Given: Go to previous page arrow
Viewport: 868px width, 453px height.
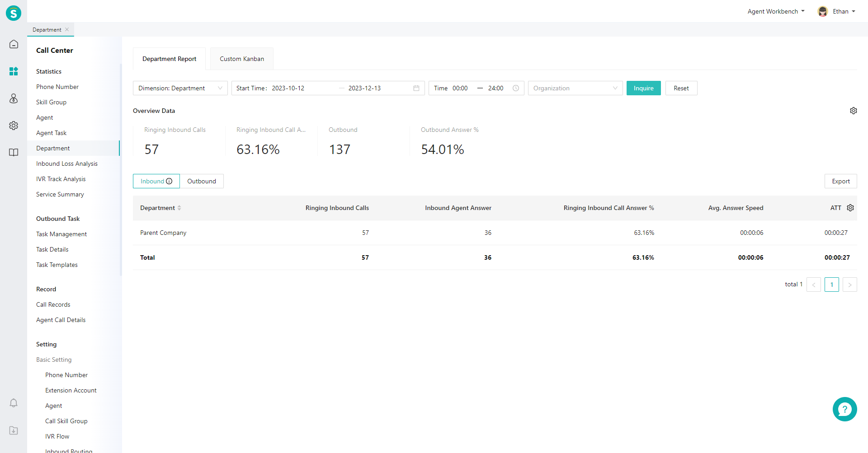Looking at the screenshot, I should [814, 285].
